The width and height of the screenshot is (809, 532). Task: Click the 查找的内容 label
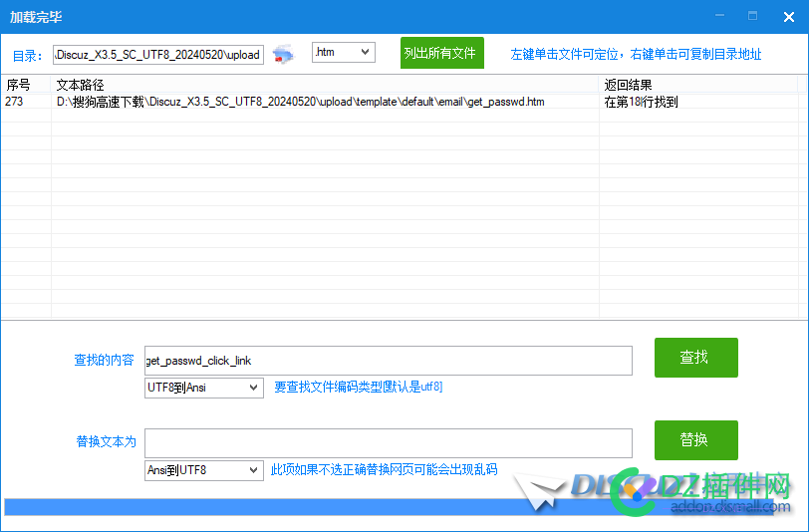105,360
